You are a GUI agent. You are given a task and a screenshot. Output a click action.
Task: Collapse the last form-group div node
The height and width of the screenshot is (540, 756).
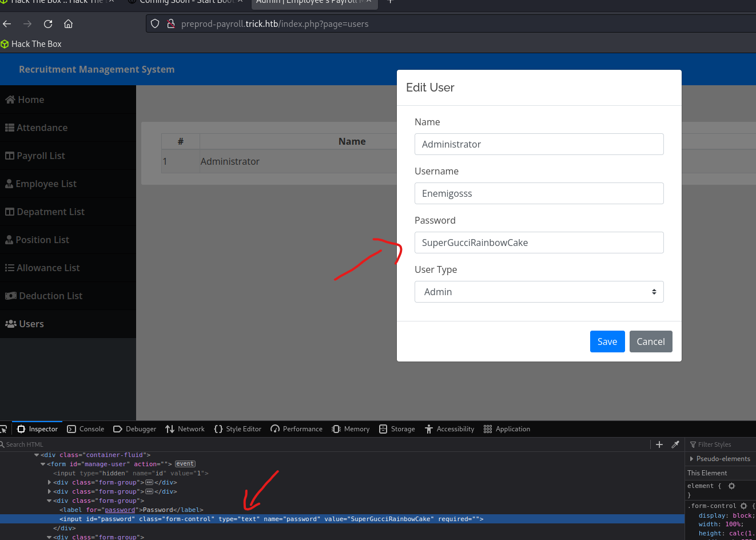[x=49, y=537]
